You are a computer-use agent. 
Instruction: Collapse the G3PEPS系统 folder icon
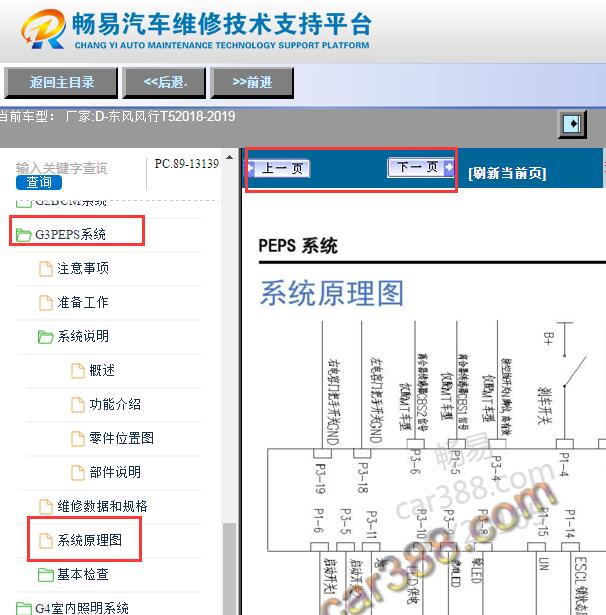click(24, 235)
